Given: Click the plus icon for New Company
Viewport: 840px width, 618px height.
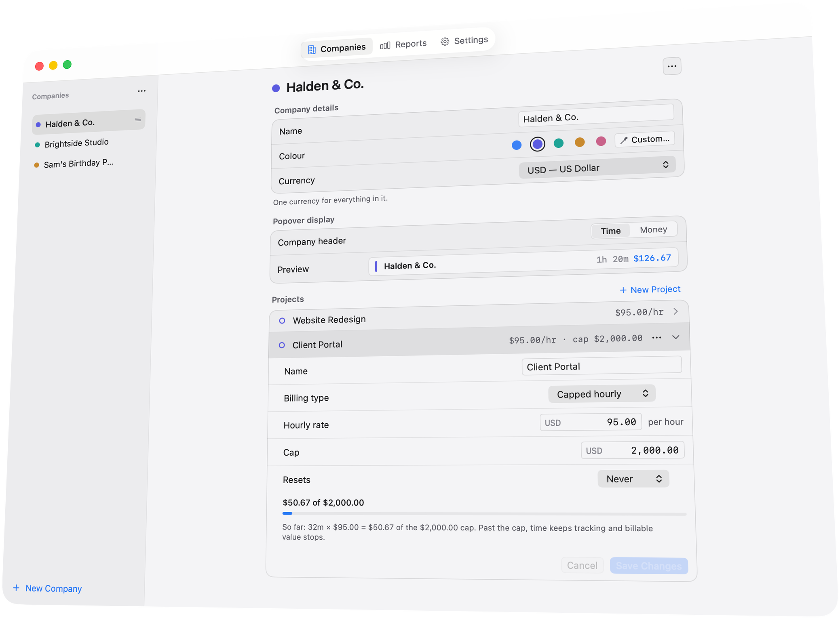Looking at the screenshot, I should (x=16, y=588).
